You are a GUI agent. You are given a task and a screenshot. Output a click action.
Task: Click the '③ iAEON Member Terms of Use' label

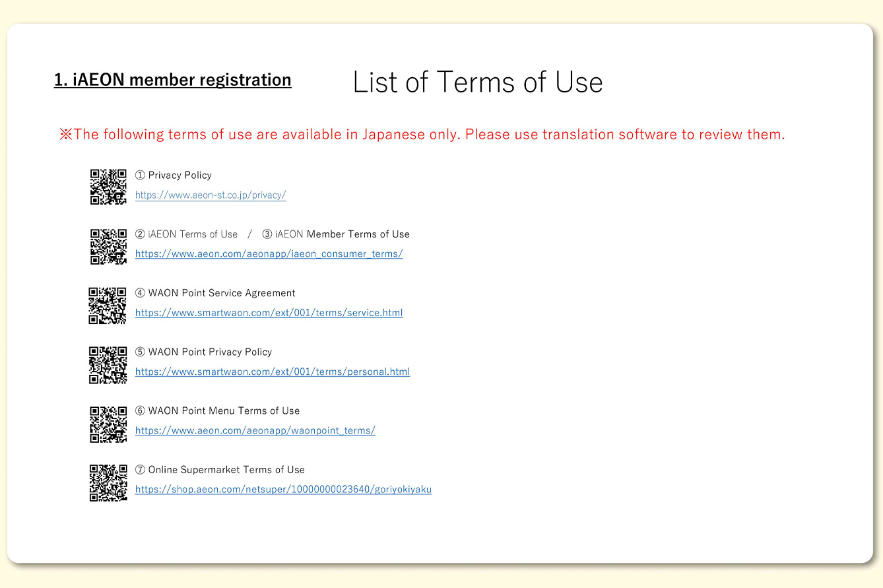336,234
